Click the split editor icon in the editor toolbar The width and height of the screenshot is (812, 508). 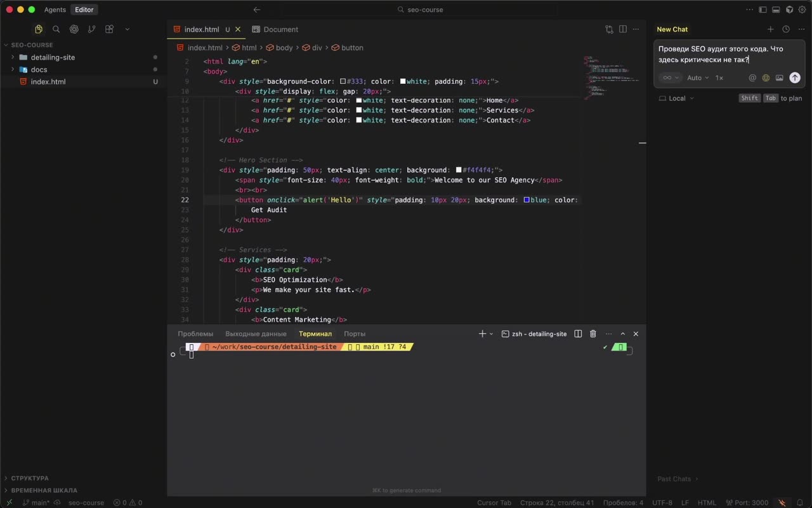623,29
